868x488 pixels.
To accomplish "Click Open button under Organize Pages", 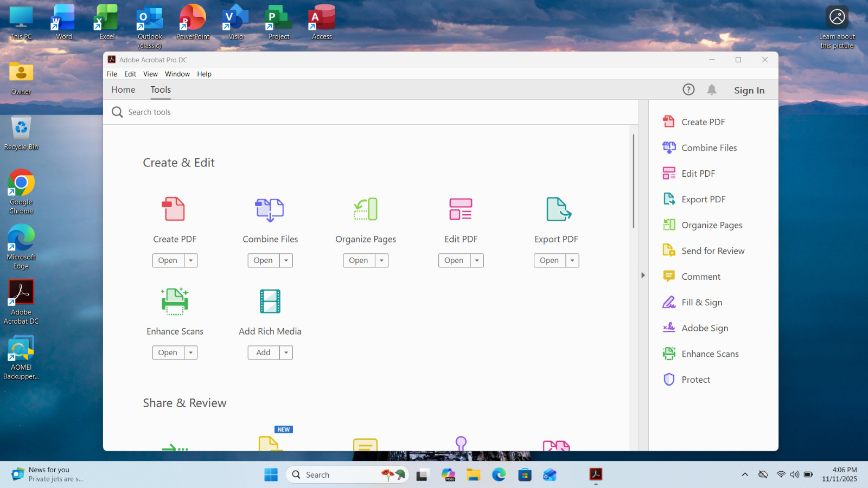I will coord(359,260).
